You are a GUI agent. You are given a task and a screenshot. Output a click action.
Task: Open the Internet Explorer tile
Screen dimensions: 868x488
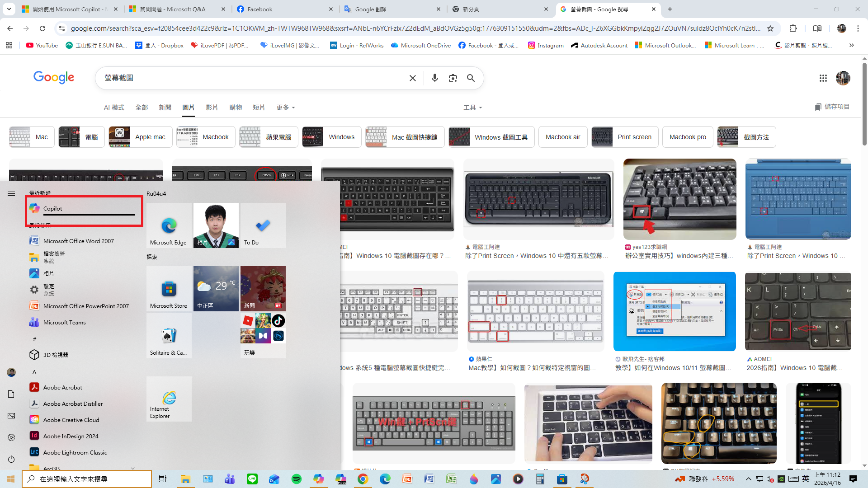(x=169, y=399)
